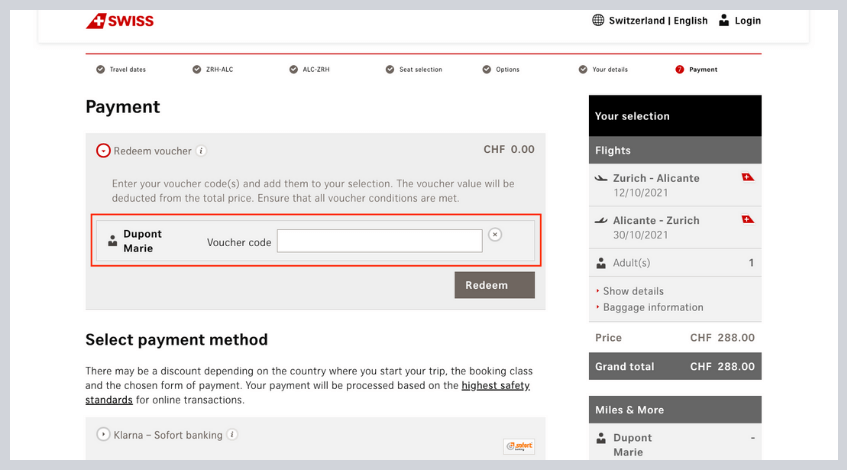
Task: Click the checkmark icon beside Seat selection
Action: [389, 69]
